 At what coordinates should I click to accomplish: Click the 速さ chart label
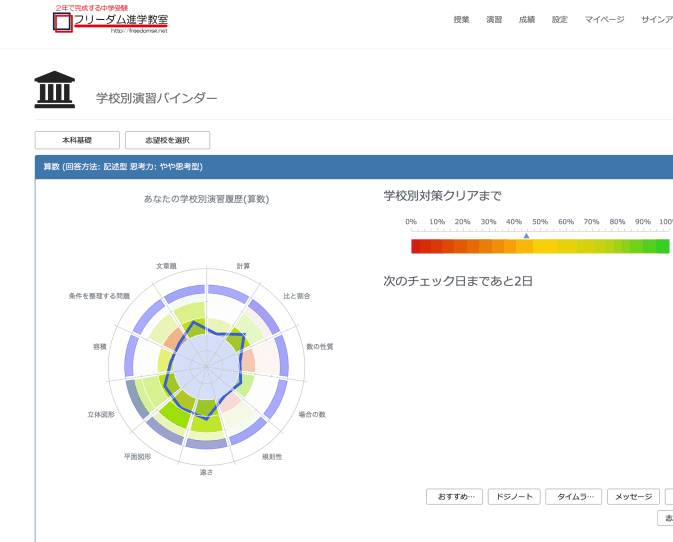pos(206,472)
